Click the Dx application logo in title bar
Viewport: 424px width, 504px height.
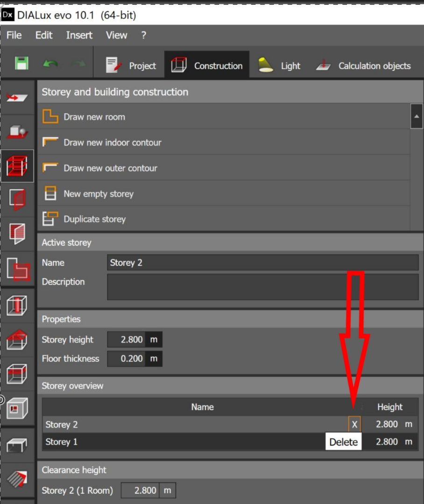(7, 15)
